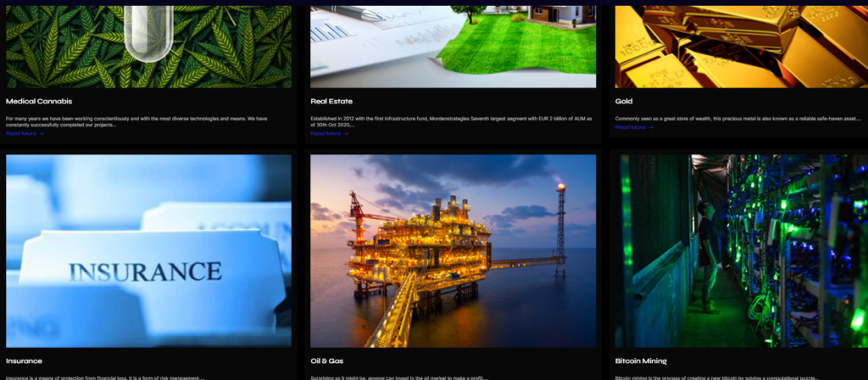
Task: Select the Bitcoin Mining heading
Action: [641, 360]
